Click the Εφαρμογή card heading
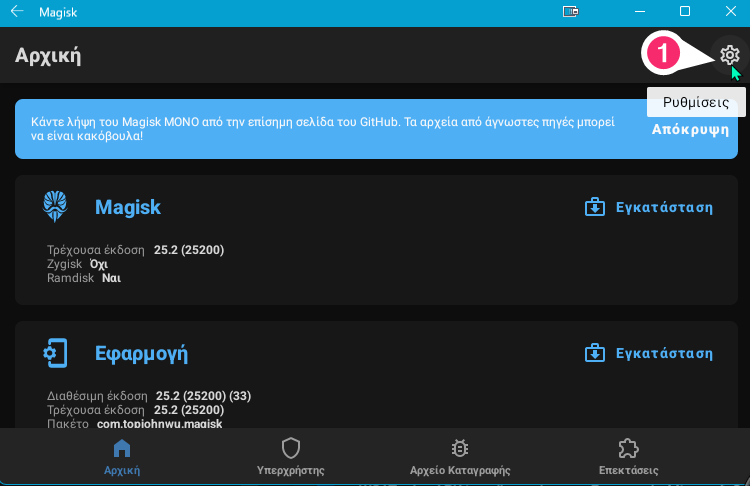This screenshot has height=486, width=750. click(141, 353)
